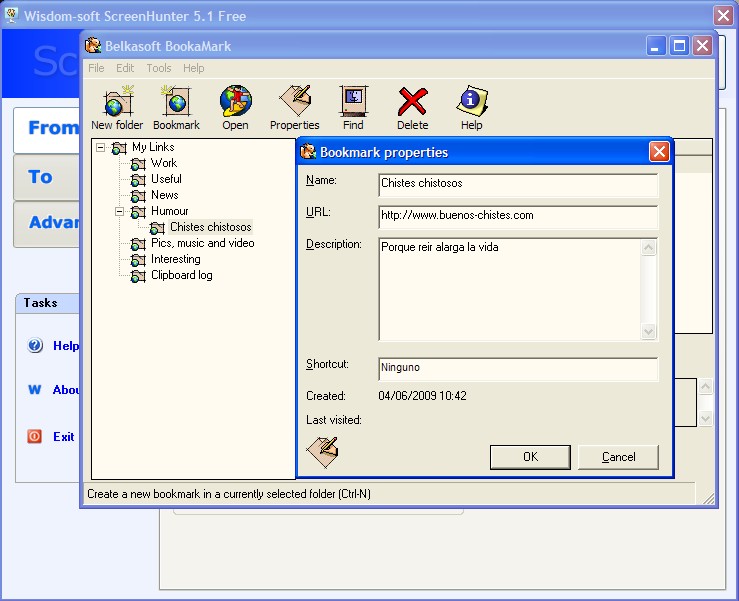This screenshot has width=739, height=601.
Task: Click the Open surfer globe icon
Action: [x=236, y=101]
